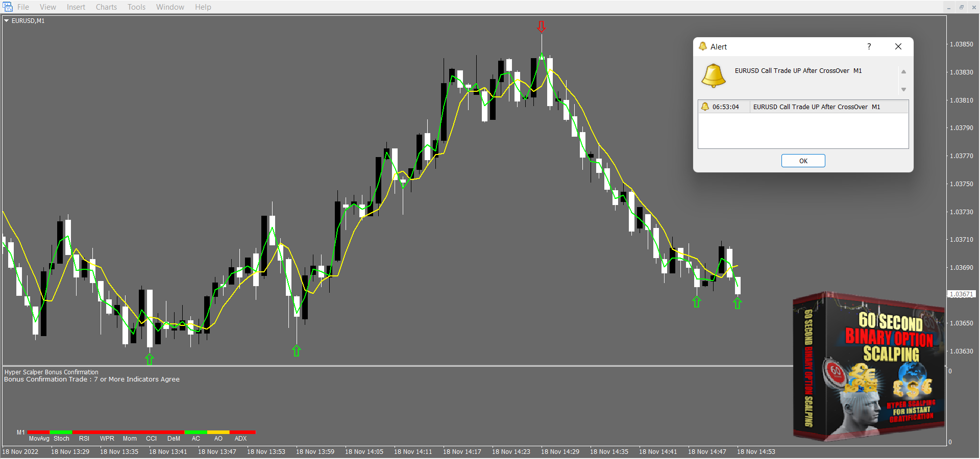Click the small bell icon in Alert title bar
The image size is (980, 459).
click(x=703, y=46)
